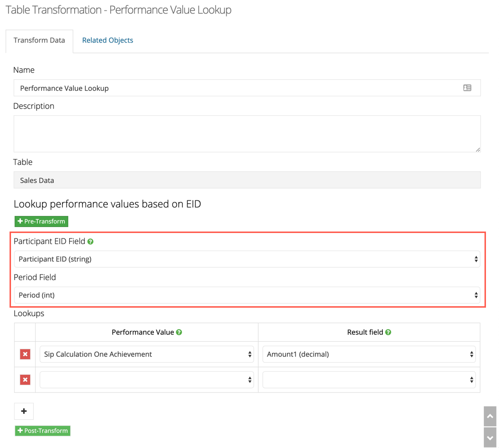This screenshot has width=499, height=448.
Task: Remove the Sip Calculation One Achievement lookup row
Action: 25,354
